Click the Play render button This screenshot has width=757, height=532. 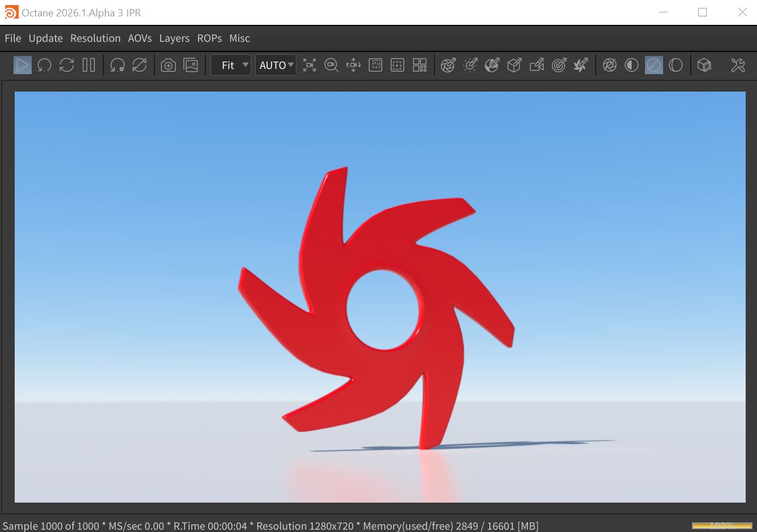[x=22, y=65]
